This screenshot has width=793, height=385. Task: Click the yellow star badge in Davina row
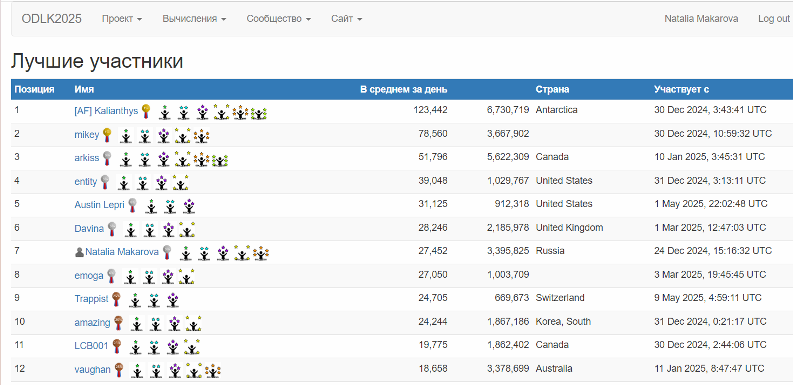187,230
